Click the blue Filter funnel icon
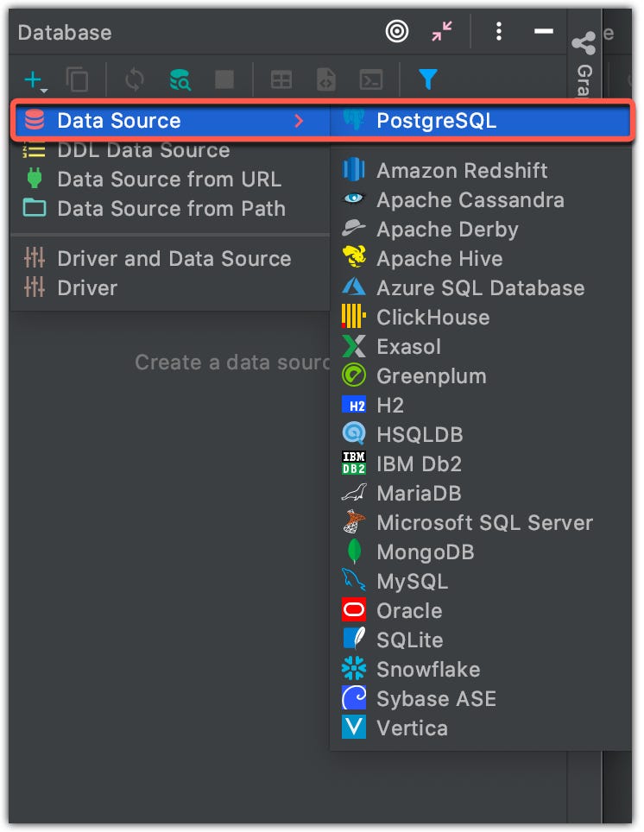The height and width of the screenshot is (832, 644). (427, 79)
